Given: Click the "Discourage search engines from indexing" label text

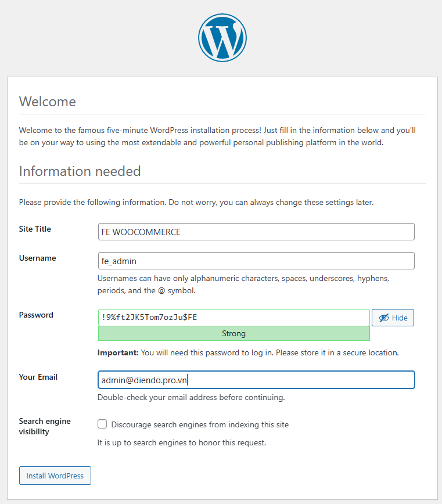Looking at the screenshot, I should [200, 424].
